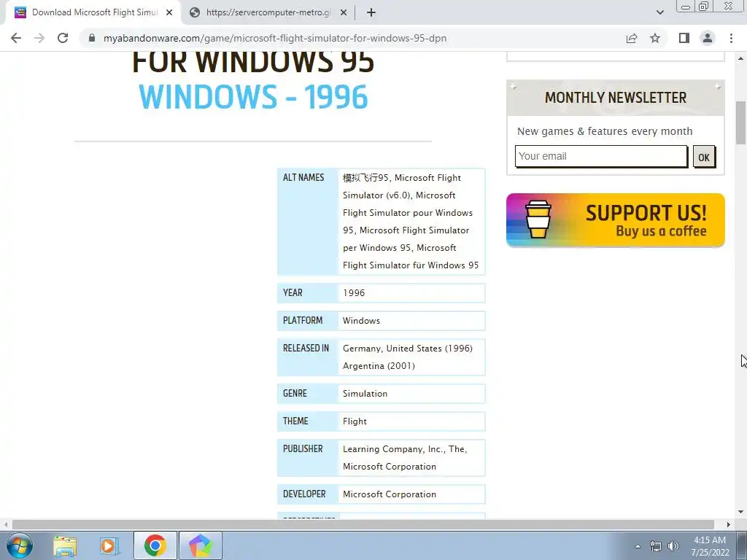Image resolution: width=747 pixels, height=560 pixels.
Task: Click the scroll-right arrow of horizontal scrollbar
Action: [729, 524]
